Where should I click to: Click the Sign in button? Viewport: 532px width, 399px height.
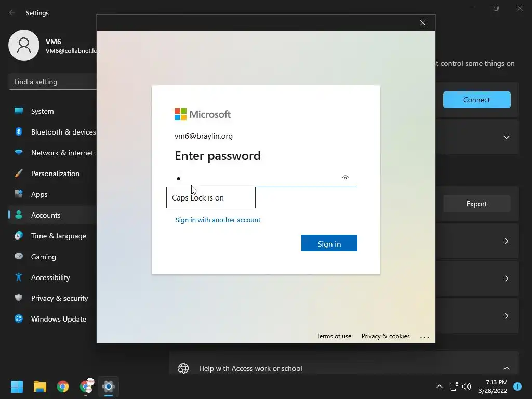point(329,243)
